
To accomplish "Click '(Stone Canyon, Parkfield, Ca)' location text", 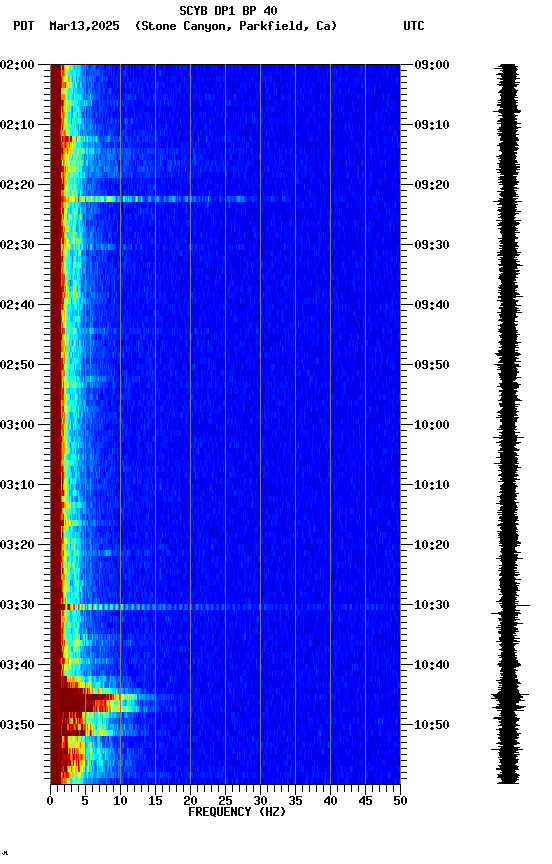I will pyautogui.click(x=236, y=26).
